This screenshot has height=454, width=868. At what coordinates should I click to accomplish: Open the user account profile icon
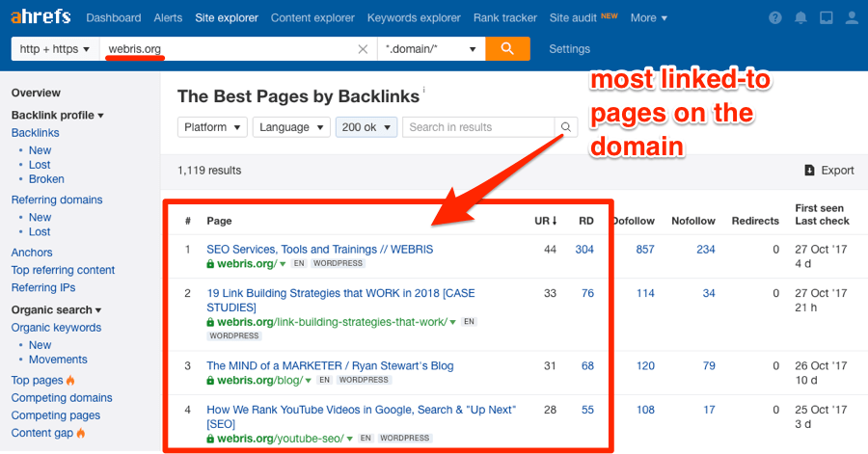(x=852, y=17)
